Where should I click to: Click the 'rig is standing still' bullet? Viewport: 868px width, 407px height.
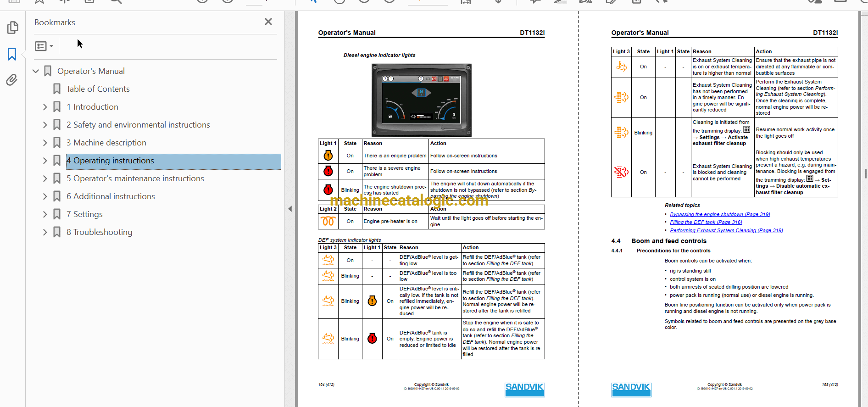[x=690, y=271]
